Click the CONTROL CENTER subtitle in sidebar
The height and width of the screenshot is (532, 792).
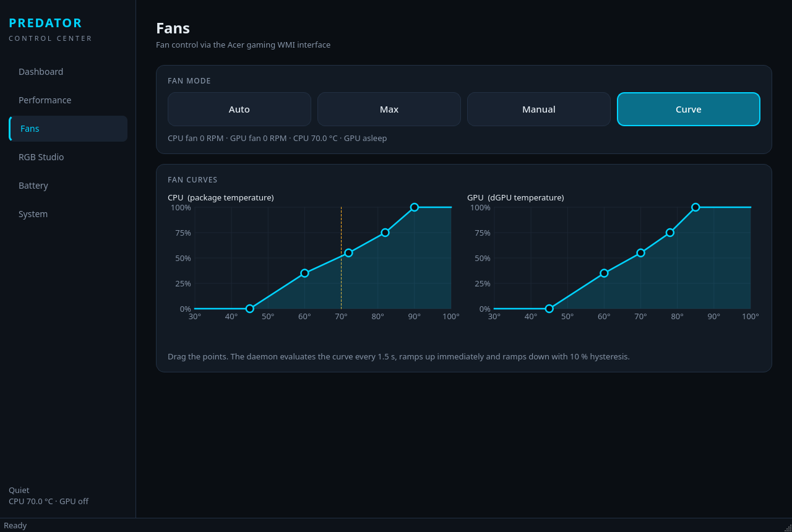[50, 38]
